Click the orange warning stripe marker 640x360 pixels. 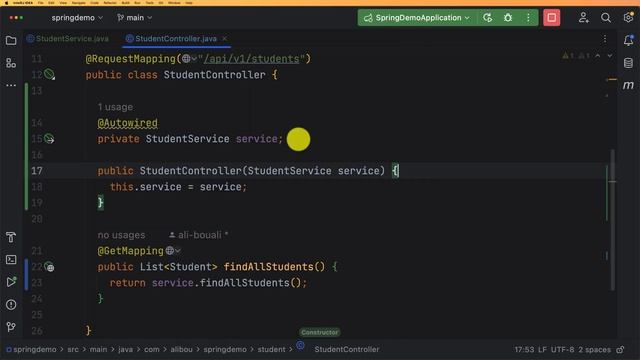click(612, 80)
